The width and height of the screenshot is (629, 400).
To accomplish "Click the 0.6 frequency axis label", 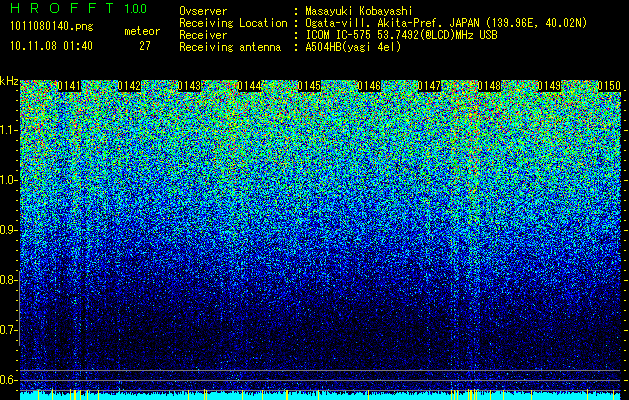I will 9,380.
